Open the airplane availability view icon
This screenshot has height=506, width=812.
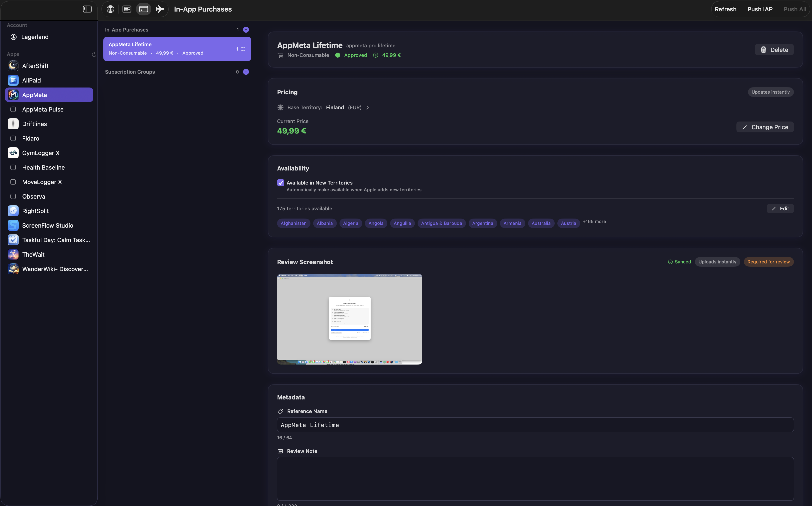point(160,9)
